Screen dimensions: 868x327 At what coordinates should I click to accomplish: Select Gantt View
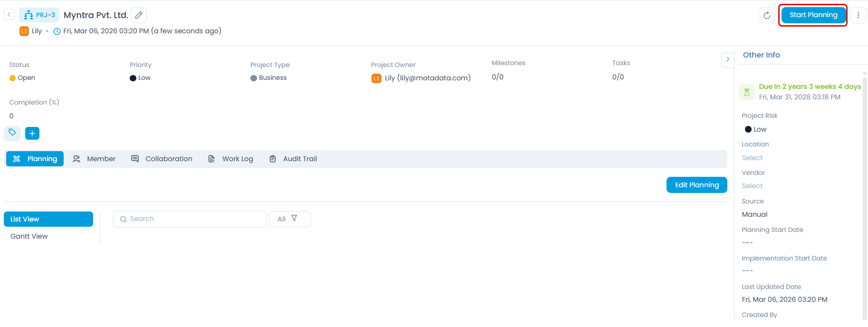(x=29, y=236)
